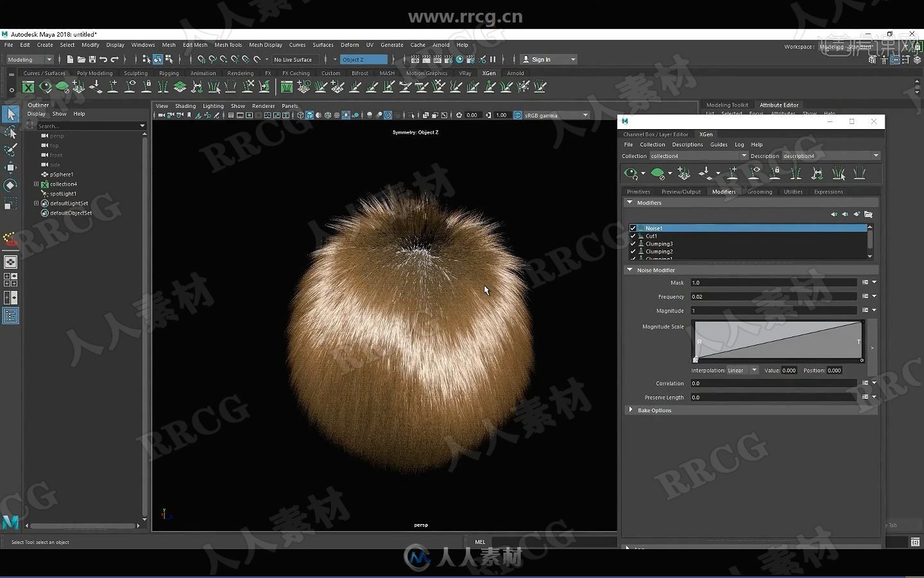Open the XGen Descriptions menu
Viewport: 924px width, 578px height.
(687, 144)
